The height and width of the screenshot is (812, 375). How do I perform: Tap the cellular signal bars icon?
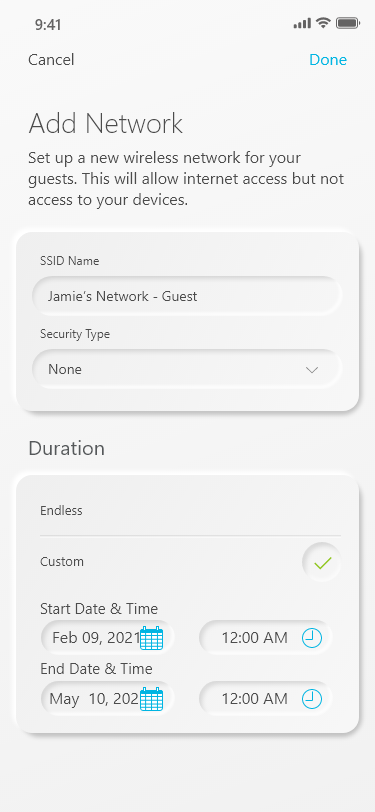click(x=302, y=23)
